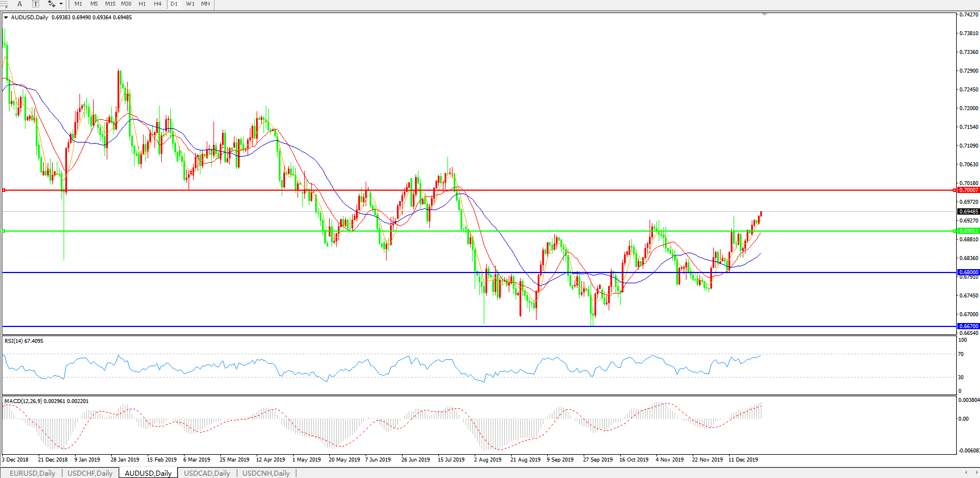
Task: Select the Text (A) drawing tool
Action: point(19,4)
